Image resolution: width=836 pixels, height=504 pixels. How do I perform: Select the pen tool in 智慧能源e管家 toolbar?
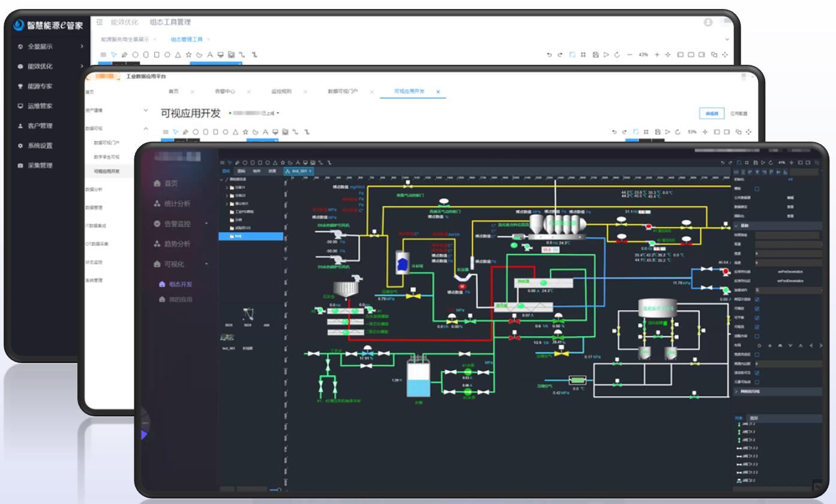(x=125, y=55)
